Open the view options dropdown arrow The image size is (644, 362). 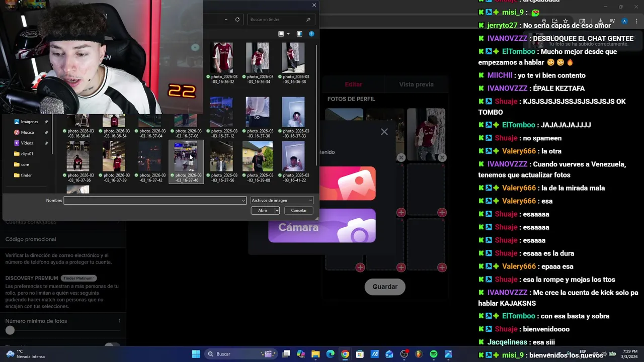point(288,34)
